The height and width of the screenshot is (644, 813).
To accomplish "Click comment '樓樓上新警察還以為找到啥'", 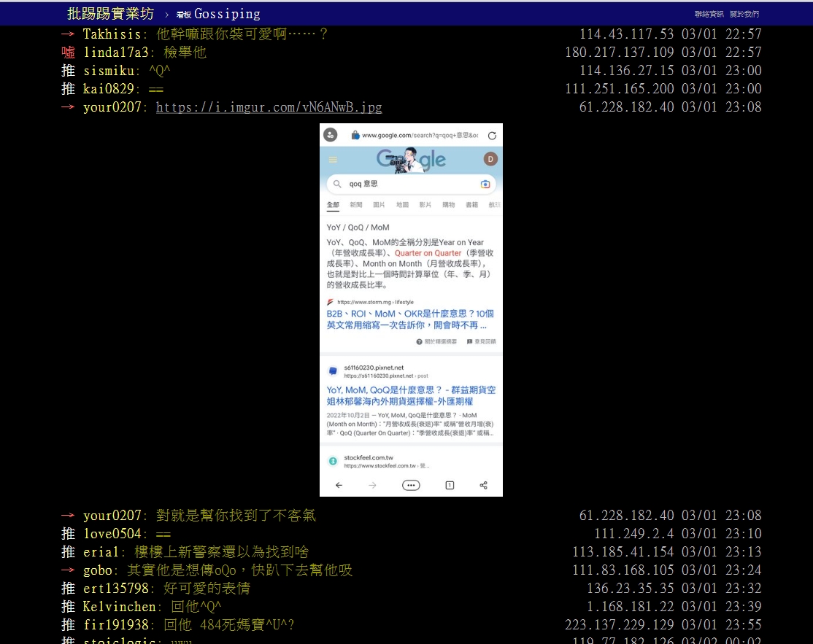I will click(x=221, y=552).
